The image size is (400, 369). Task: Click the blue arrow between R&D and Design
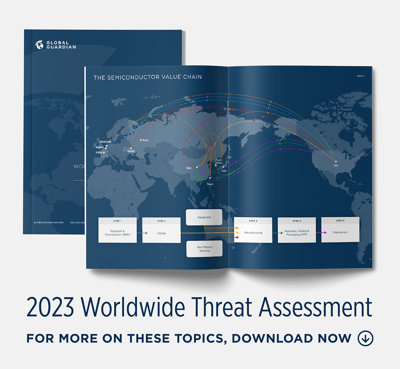[x=142, y=233]
